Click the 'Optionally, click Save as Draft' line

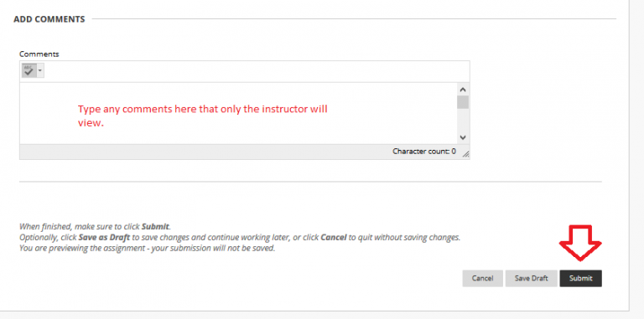(x=240, y=238)
